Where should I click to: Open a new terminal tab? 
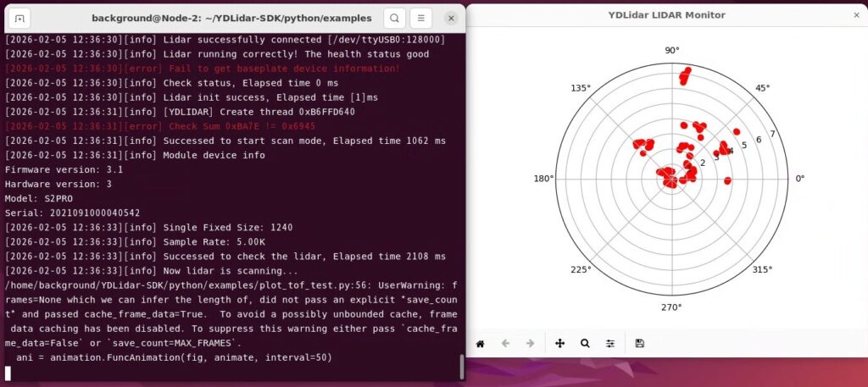pos(21,18)
